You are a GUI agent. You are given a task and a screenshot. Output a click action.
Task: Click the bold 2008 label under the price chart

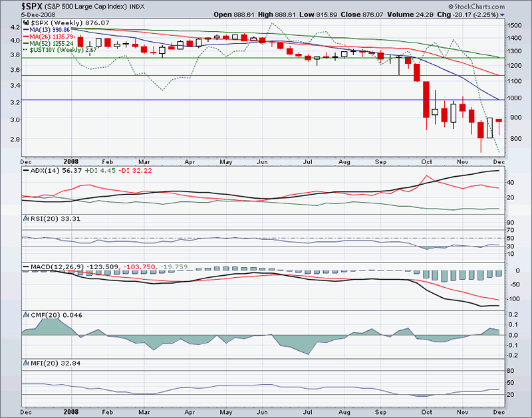71,161
